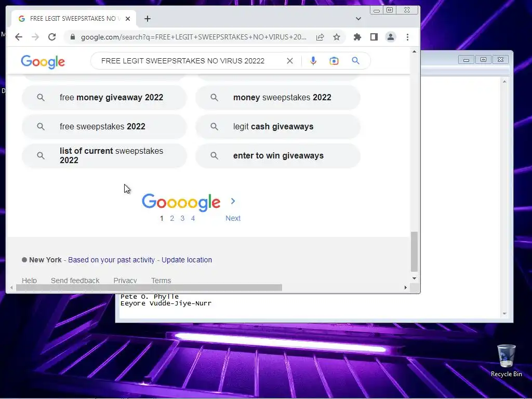Click the Google logo in the header
532x399 pixels.
[43, 61]
